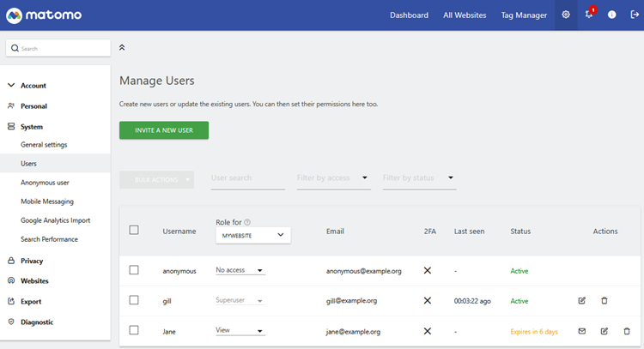Viewport: 644px width, 349px height.
Task: Click gill's '00:03:22 ago' last seen
Action: coord(472,301)
